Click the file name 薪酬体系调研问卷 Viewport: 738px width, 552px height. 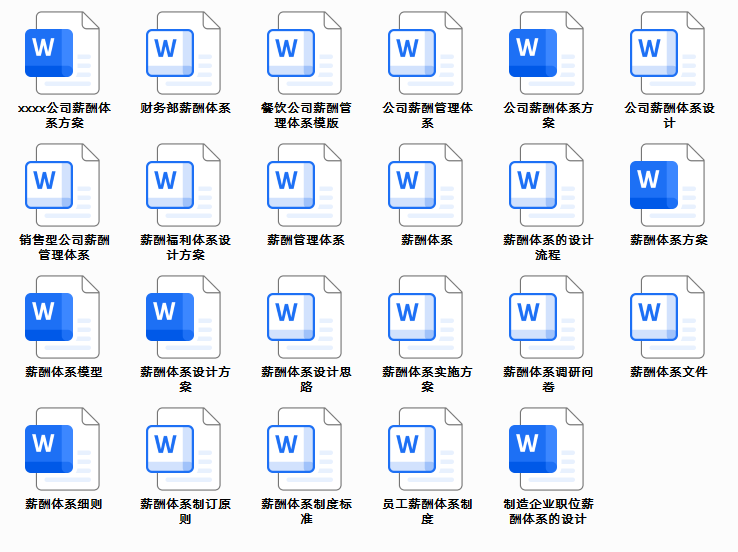point(548,379)
